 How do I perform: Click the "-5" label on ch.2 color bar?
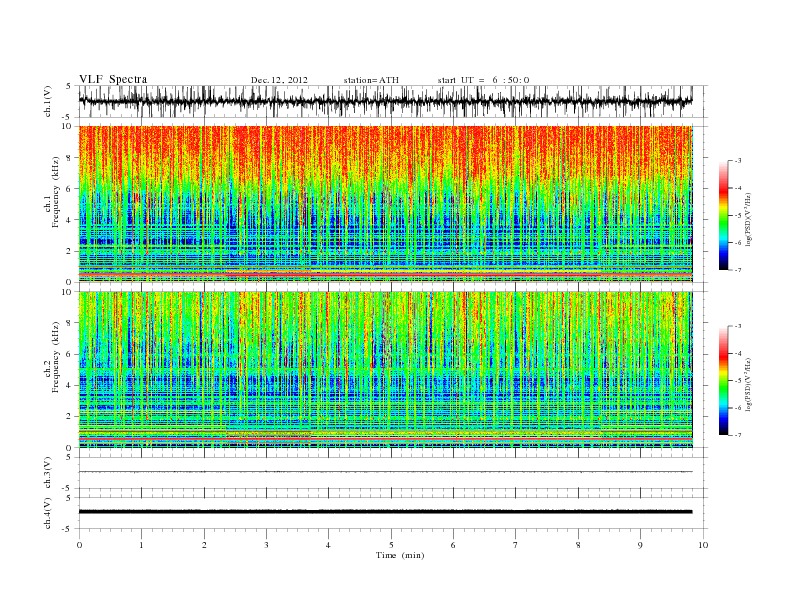(738, 381)
